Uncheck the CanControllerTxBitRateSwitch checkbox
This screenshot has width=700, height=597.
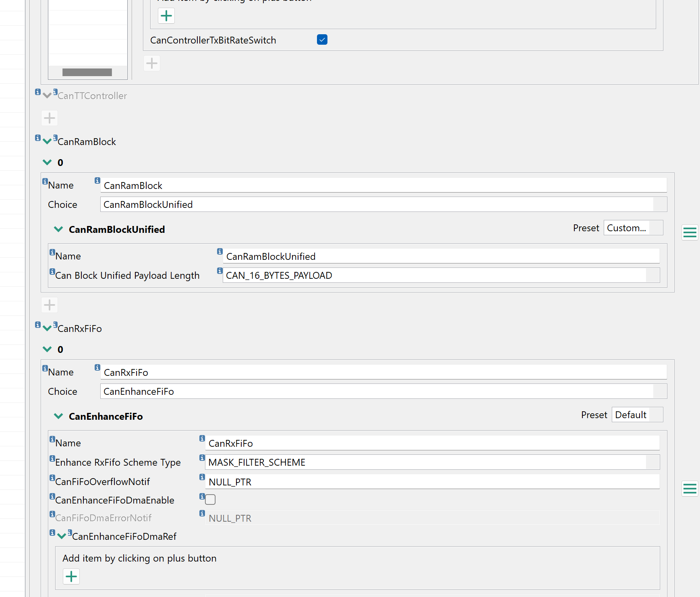click(322, 39)
